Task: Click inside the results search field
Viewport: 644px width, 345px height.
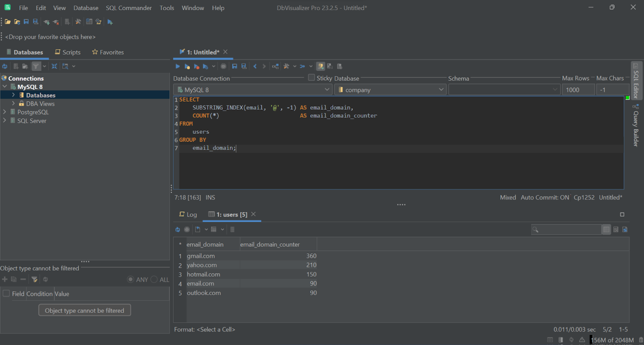Action: (x=566, y=229)
